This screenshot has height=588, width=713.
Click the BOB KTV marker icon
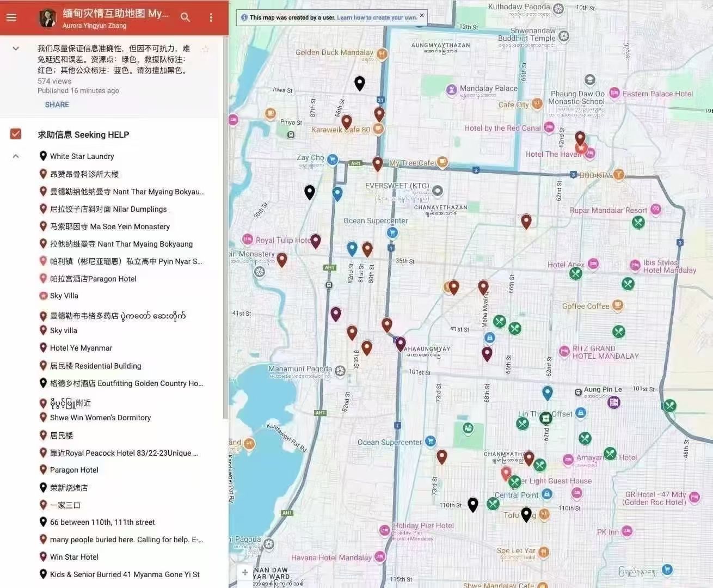[619, 175]
